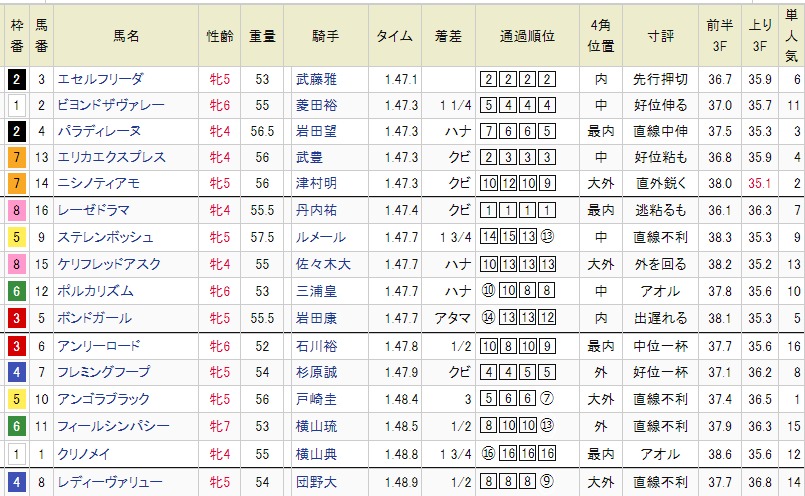Sort by the タイム column header
Image resolution: width=805 pixels, height=496 pixels.
394,35
